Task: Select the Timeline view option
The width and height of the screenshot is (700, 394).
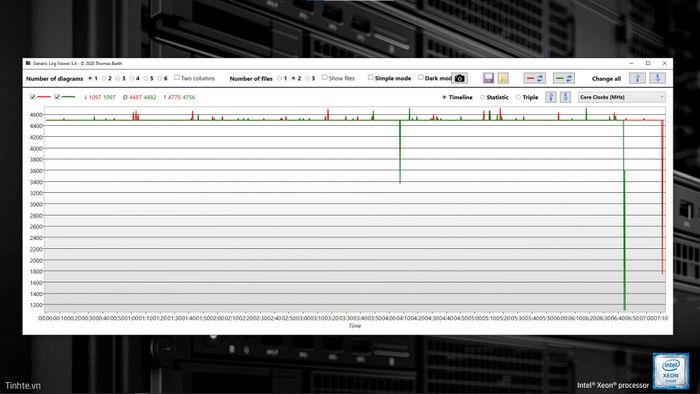Action: 444,97
